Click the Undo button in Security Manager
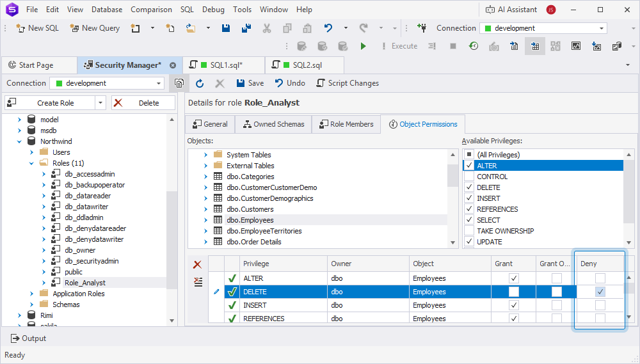This screenshot has width=640, height=364. (x=290, y=83)
